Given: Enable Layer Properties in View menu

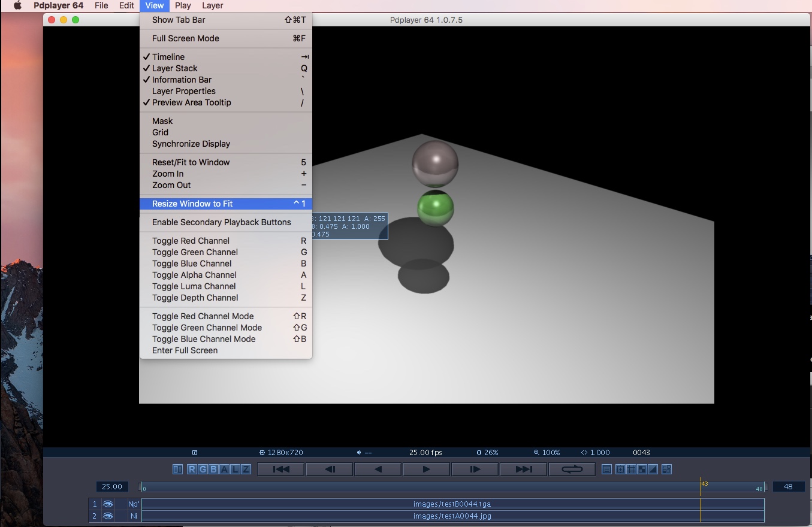Looking at the screenshot, I should coord(226,91).
